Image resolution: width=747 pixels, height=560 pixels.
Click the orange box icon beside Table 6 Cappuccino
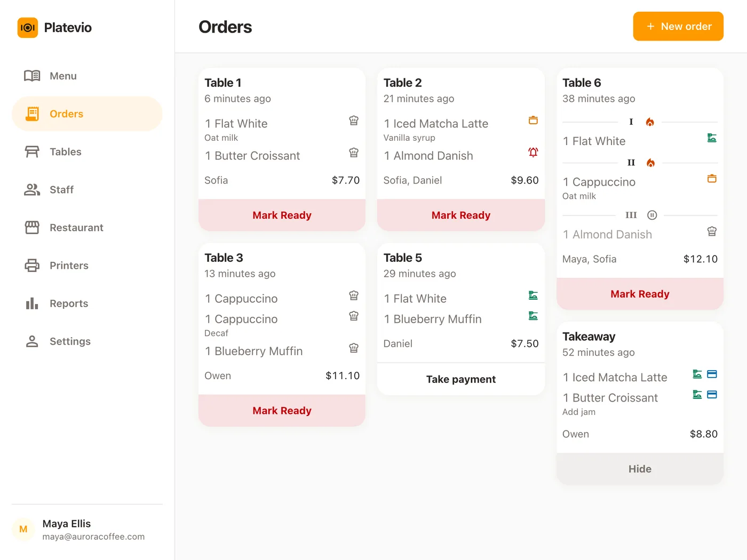coord(712,179)
